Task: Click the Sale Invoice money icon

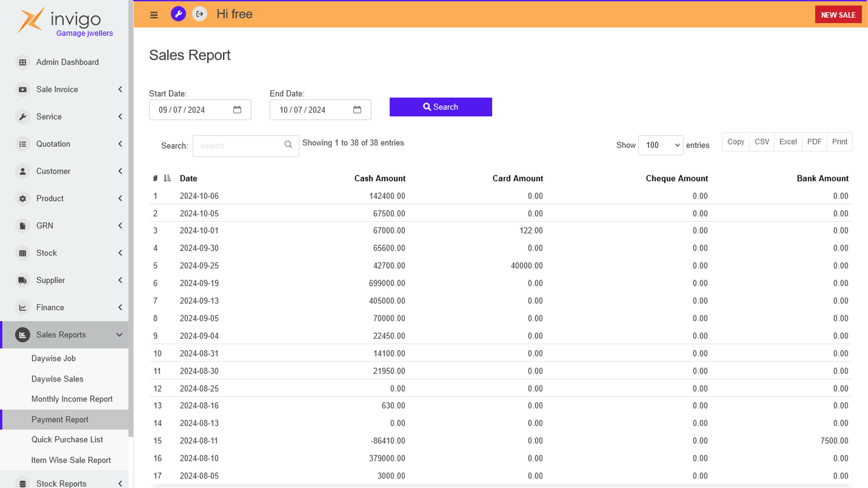Action: coord(23,89)
